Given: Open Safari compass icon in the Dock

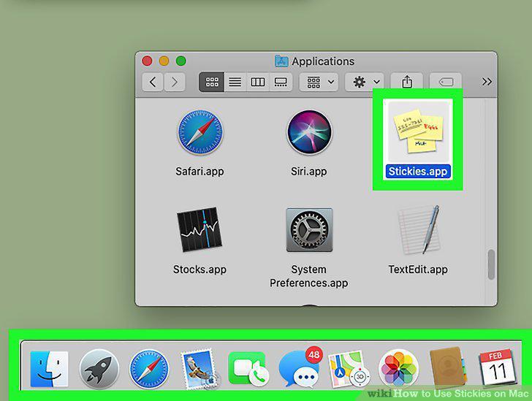Looking at the screenshot, I should 149,369.
